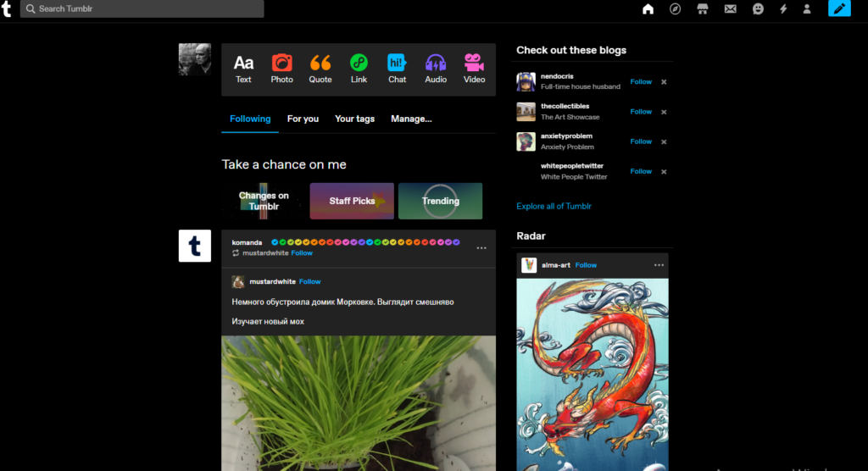Open the TumblrMart shop icon

[x=703, y=8]
